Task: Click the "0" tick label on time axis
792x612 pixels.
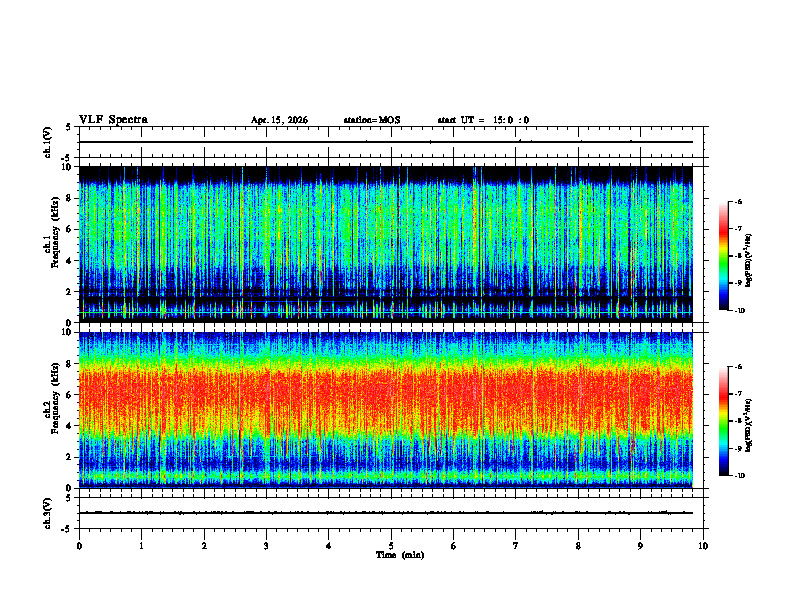Action: pyautogui.click(x=79, y=546)
